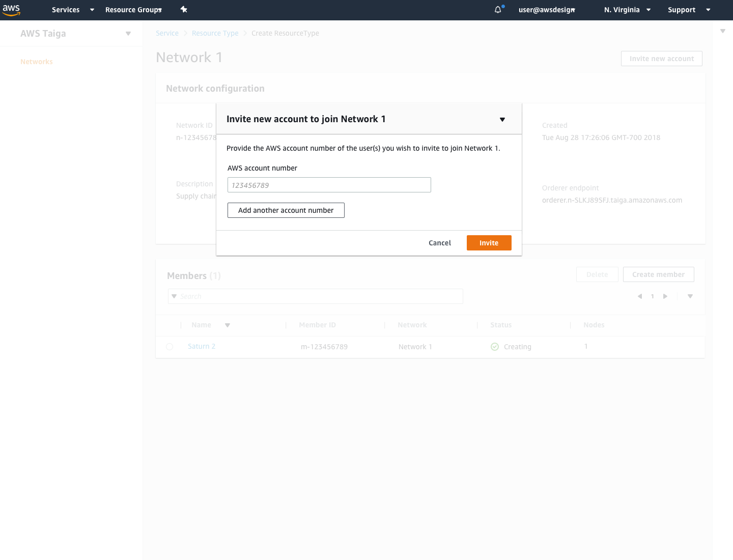The height and width of the screenshot is (560, 733).
Task: Click the Network configuration heading
Action: (215, 89)
